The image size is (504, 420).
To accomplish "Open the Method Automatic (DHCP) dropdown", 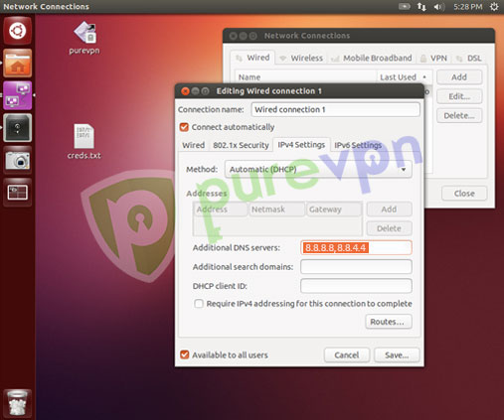I will (x=318, y=170).
